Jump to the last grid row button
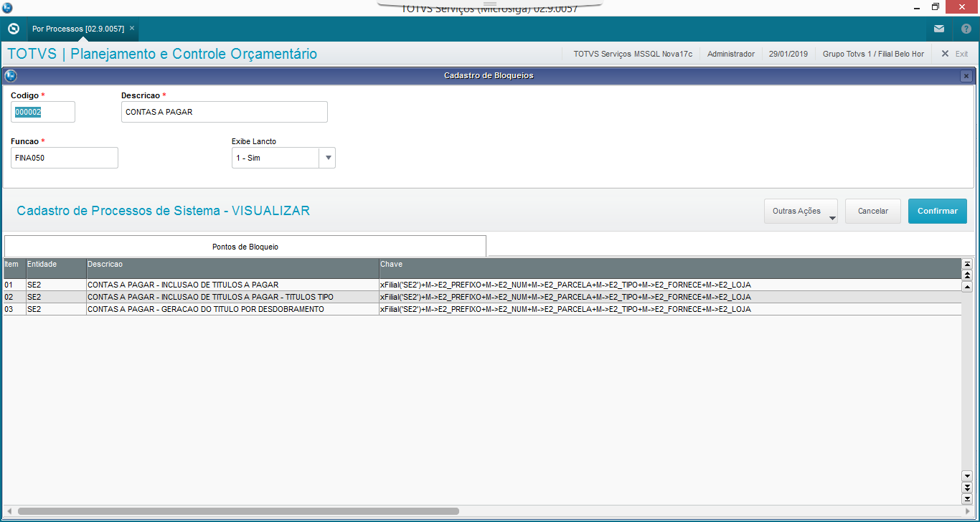Screen dimensions: 980x522 967,498
